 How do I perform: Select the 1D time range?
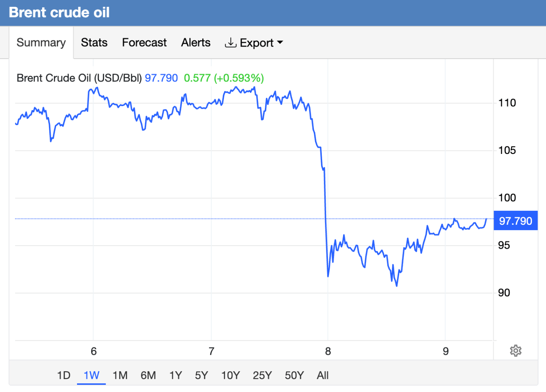[64, 375]
